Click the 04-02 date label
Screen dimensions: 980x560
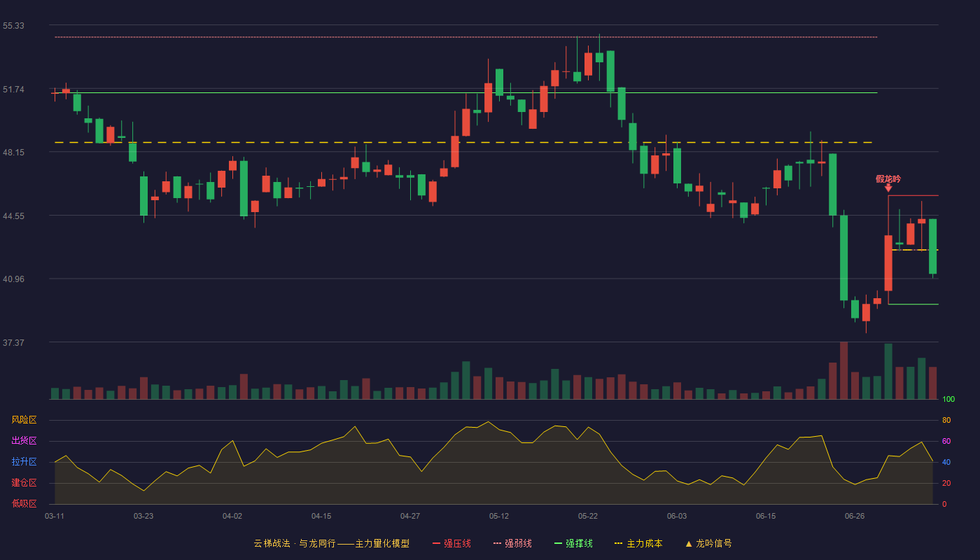click(x=232, y=516)
